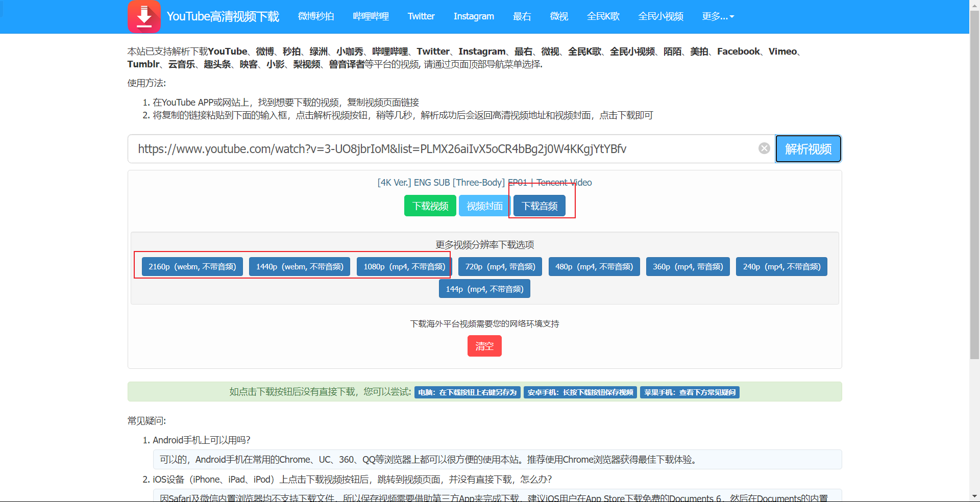Open the video title link

click(484, 183)
